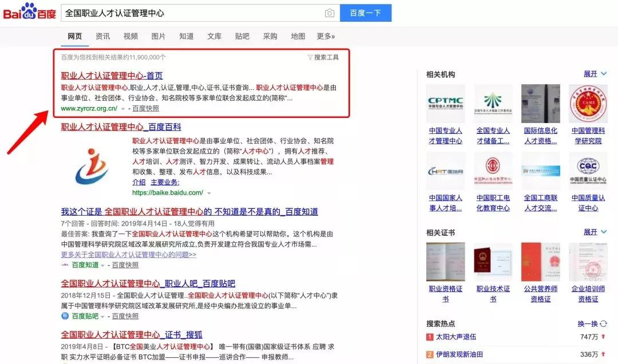Open the 介绍 sub-link

pos(138,182)
